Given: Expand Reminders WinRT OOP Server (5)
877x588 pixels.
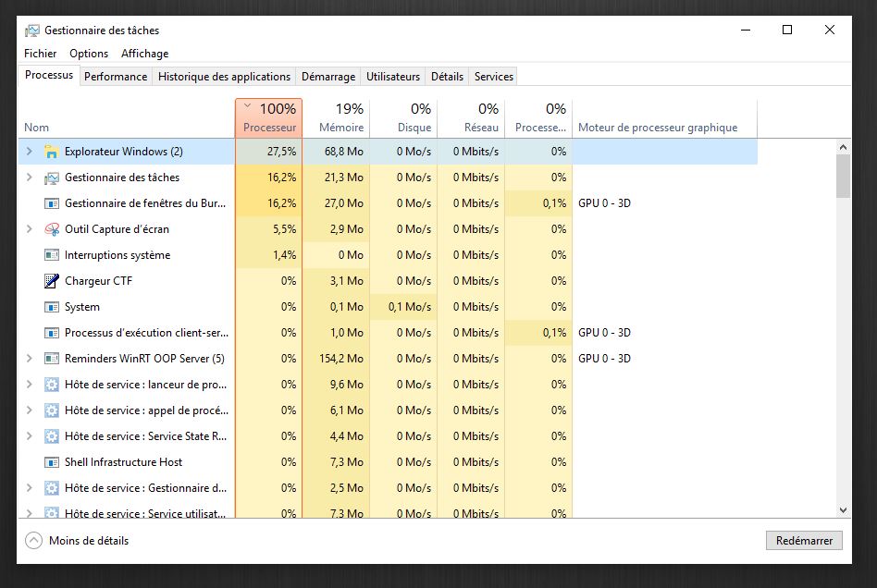Looking at the screenshot, I should 29,359.
